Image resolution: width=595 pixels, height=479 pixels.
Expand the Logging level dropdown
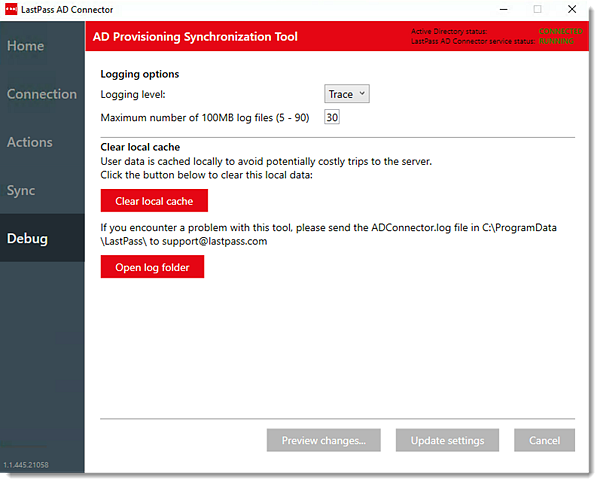(x=346, y=94)
